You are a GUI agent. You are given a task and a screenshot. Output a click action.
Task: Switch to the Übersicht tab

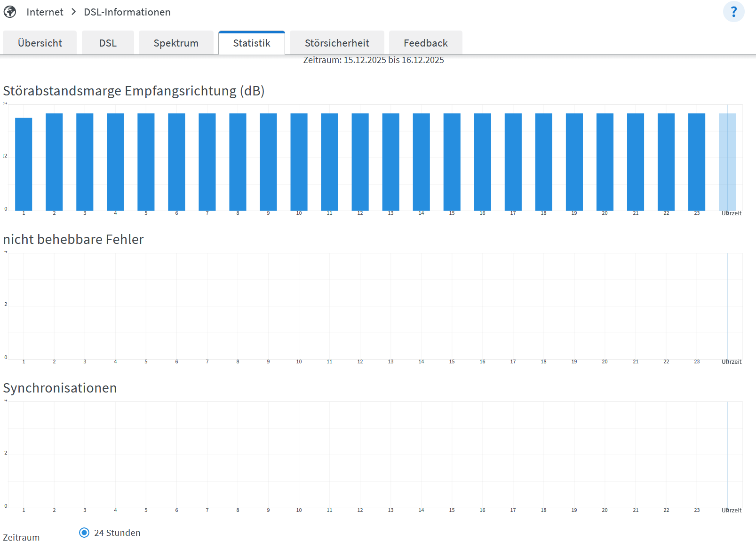[x=40, y=43]
